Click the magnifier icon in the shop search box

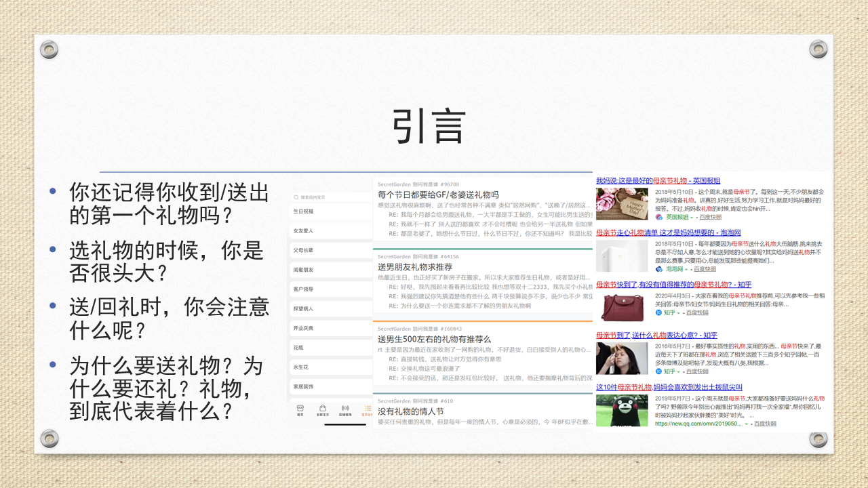coord(296,197)
